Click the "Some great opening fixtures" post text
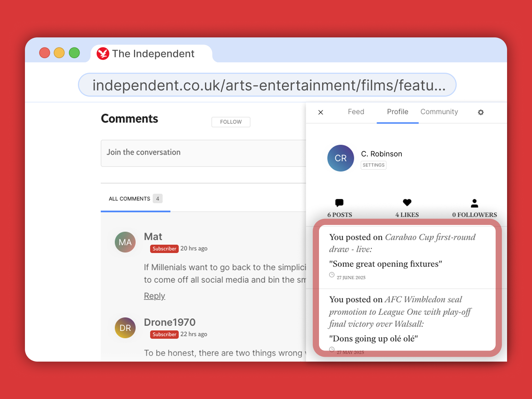The width and height of the screenshot is (532, 399). [386, 264]
